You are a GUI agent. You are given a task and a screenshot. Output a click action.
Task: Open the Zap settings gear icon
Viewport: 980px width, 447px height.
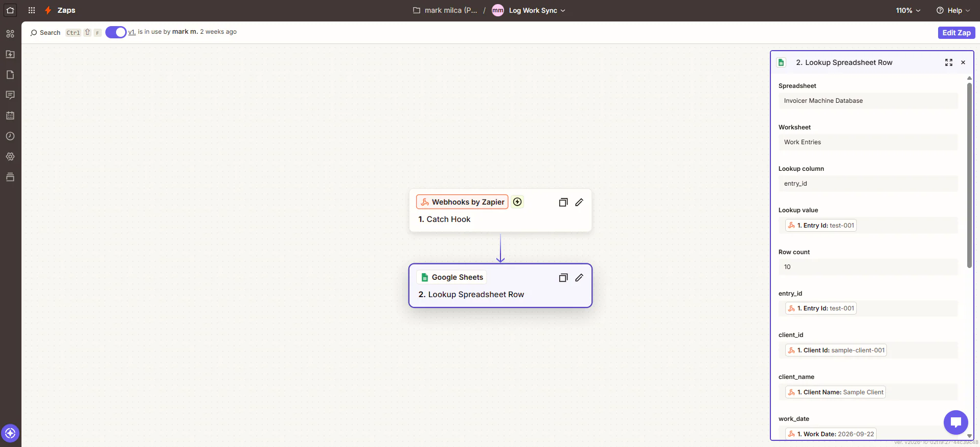tap(10, 157)
